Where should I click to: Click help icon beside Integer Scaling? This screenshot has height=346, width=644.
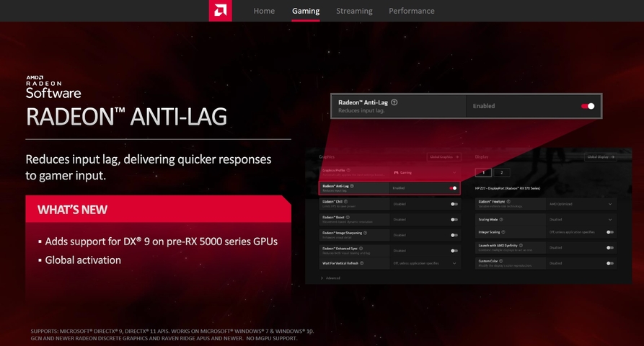click(503, 232)
